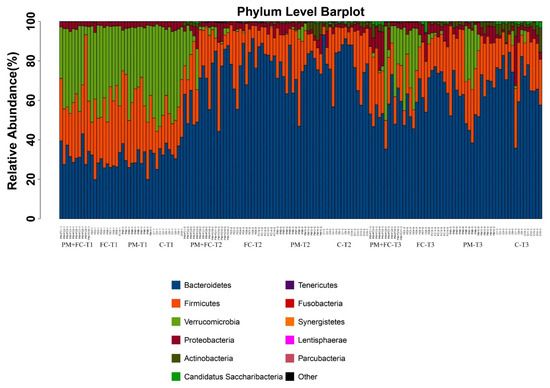Click the Fusobacteria legend color swatch
The height and width of the screenshot is (388, 550).
pyautogui.click(x=290, y=303)
